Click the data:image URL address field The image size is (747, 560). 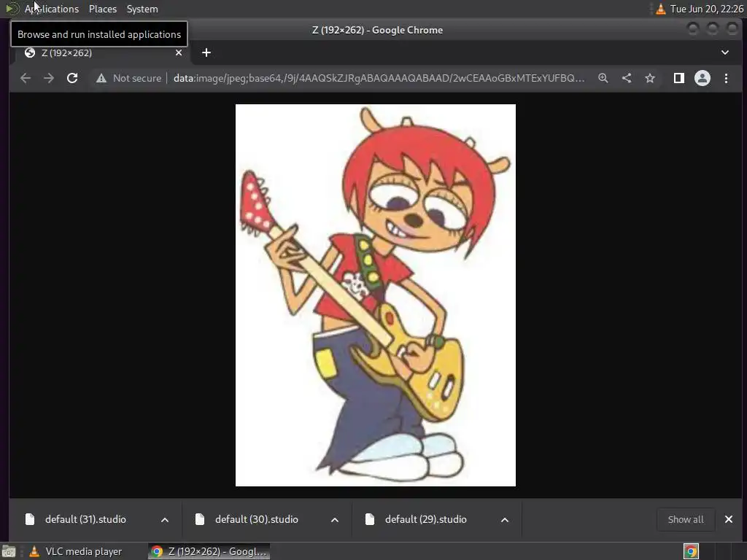379,78
